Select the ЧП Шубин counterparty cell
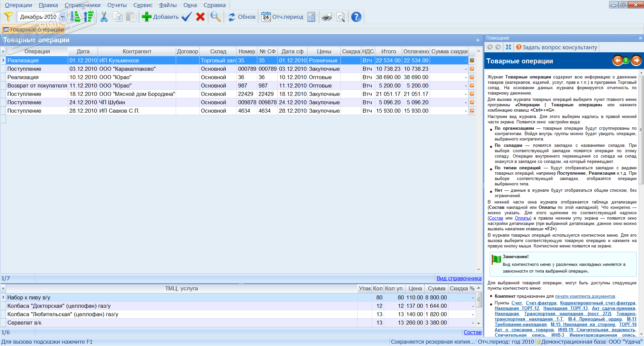 pyautogui.click(x=137, y=102)
